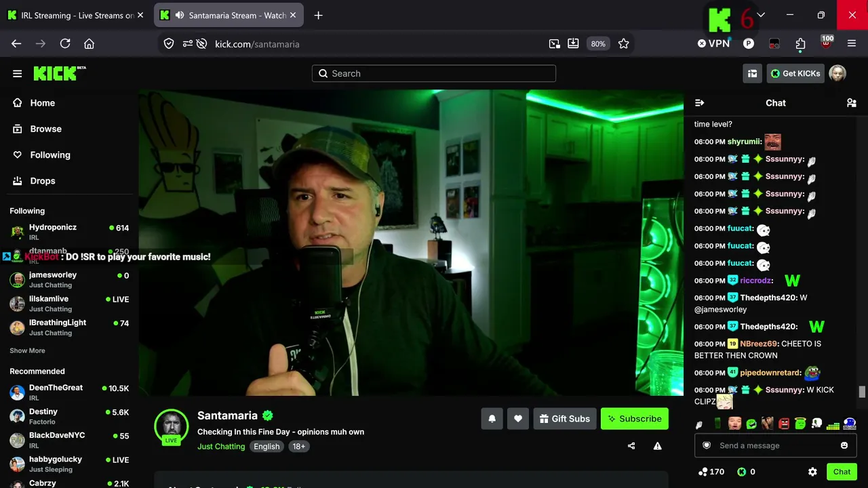Open the VPN toolbar button
The image size is (868, 488).
(713, 43)
